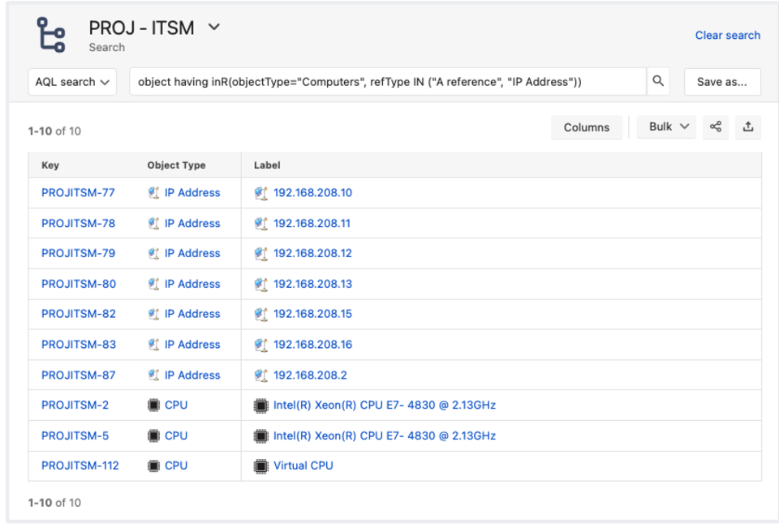Viewport: 779px width, 532px height.
Task: Open the Bulk actions dropdown
Action: 666,127
